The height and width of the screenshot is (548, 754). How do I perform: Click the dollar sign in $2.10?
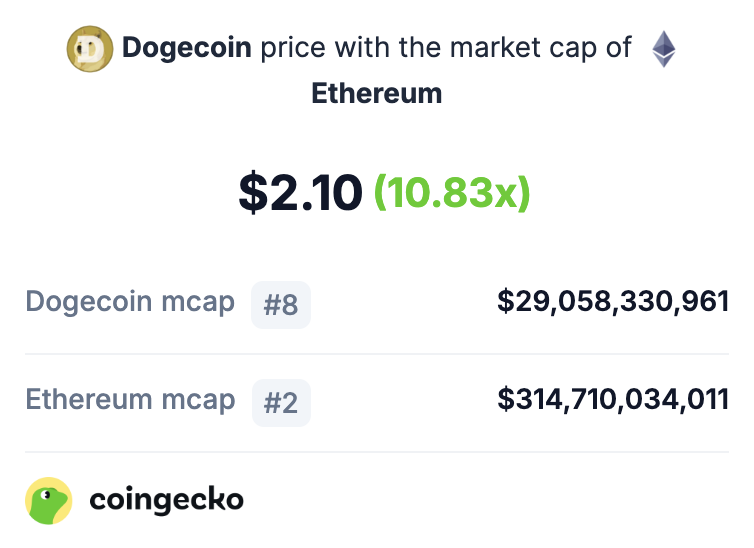coord(253,193)
